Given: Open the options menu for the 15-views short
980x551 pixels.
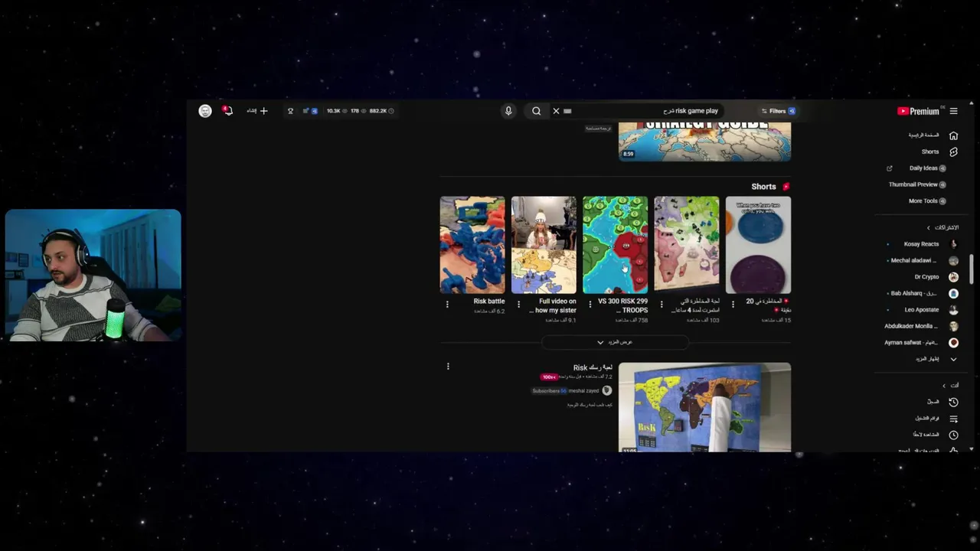Looking at the screenshot, I should tap(733, 304).
